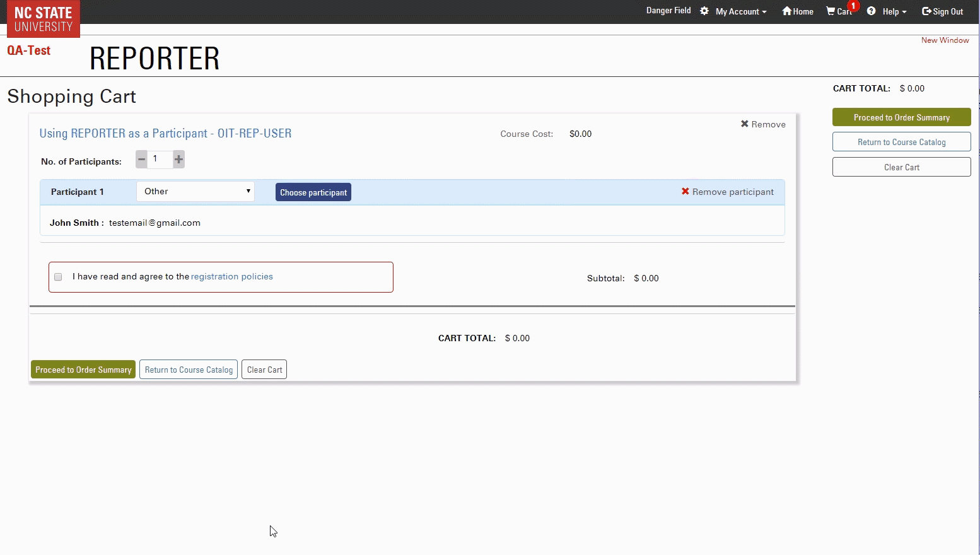Open the New Window link
Viewport: 980px width, 555px height.
click(945, 40)
